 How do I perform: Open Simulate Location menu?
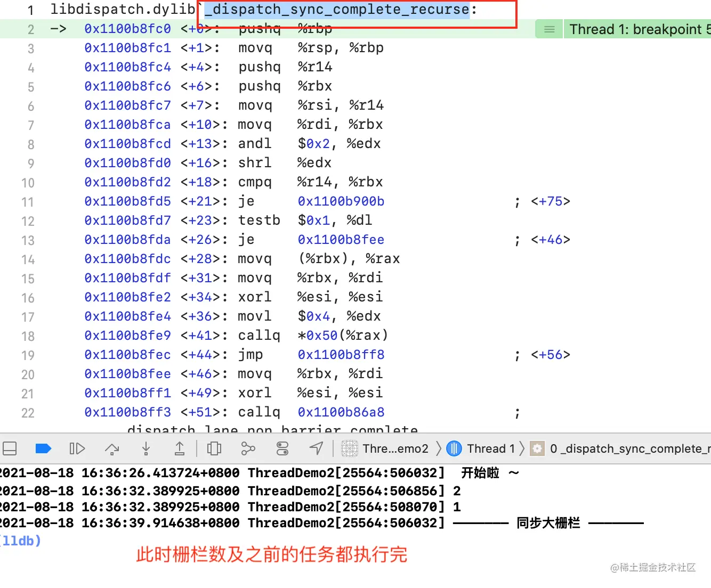click(317, 448)
